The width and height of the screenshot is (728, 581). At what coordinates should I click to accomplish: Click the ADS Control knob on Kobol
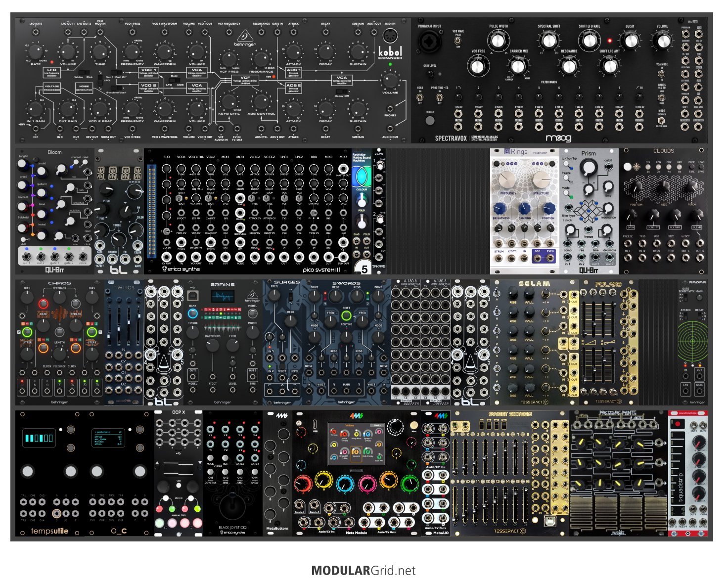261,101
